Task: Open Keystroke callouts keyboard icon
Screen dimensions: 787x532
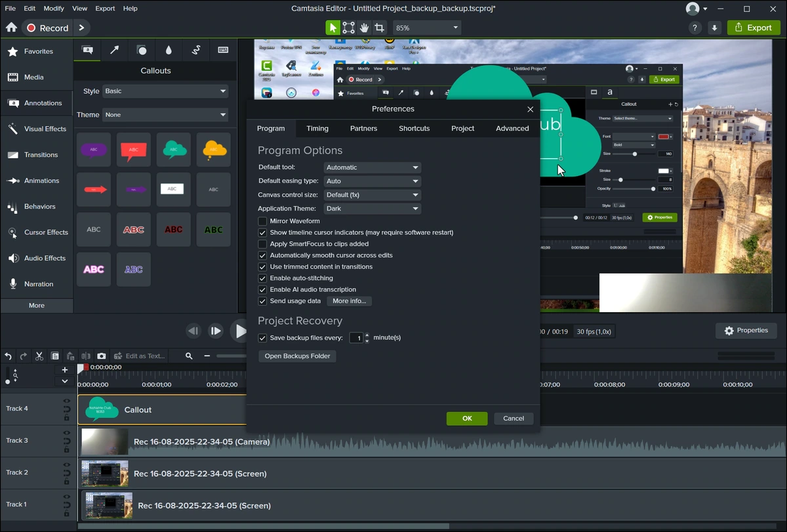Action: click(223, 50)
